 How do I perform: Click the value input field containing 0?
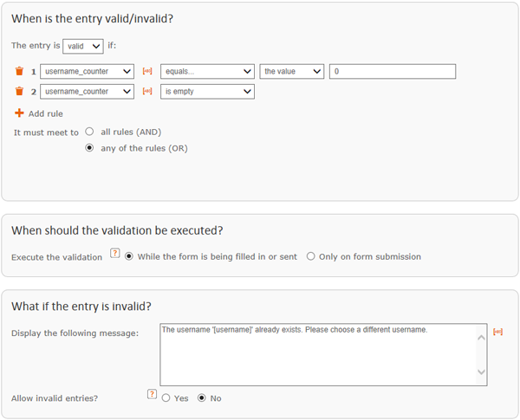point(393,71)
